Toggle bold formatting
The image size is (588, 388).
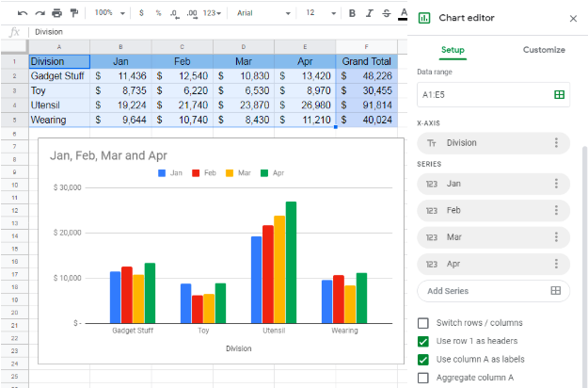[352, 13]
